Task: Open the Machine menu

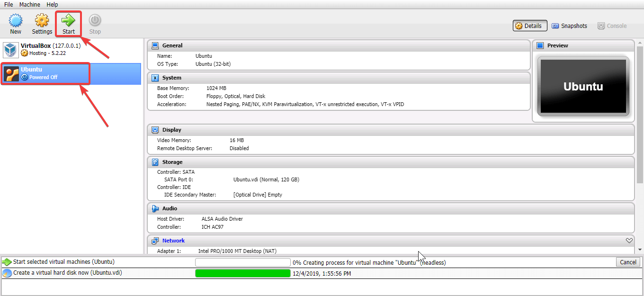Action: (x=30, y=4)
